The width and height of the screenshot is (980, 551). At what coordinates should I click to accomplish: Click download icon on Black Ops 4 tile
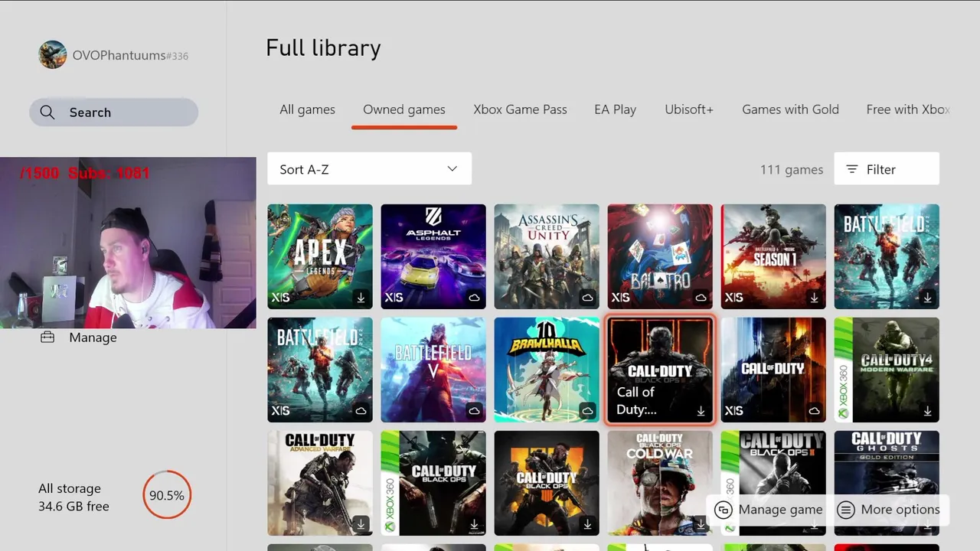point(587,523)
